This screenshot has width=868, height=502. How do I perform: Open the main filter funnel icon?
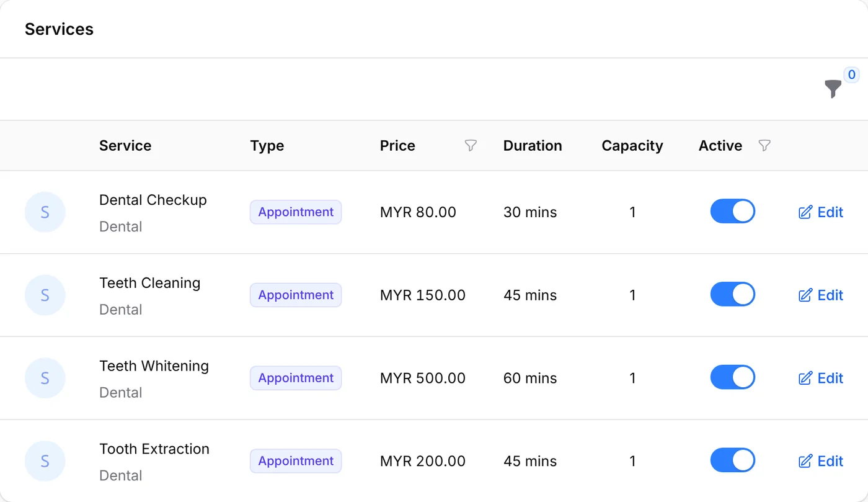click(833, 89)
